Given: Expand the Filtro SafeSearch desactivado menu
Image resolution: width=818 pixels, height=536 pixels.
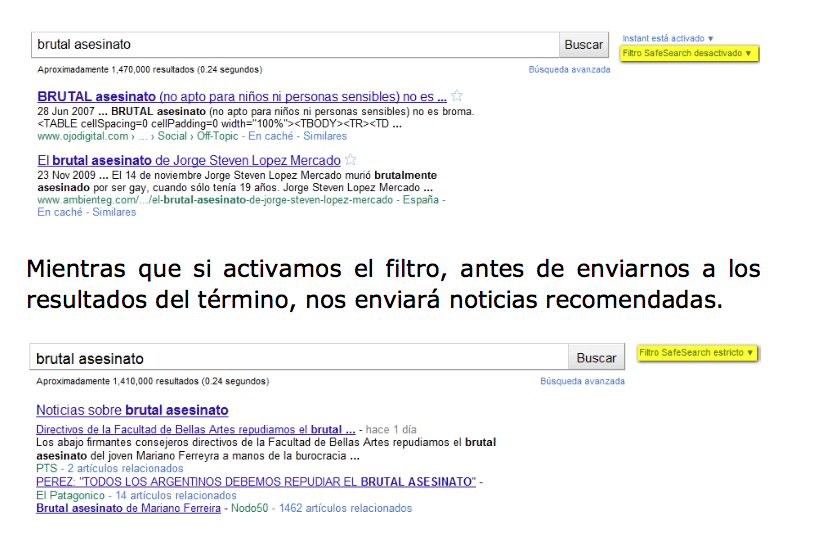Looking at the screenshot, I should 687,53.
